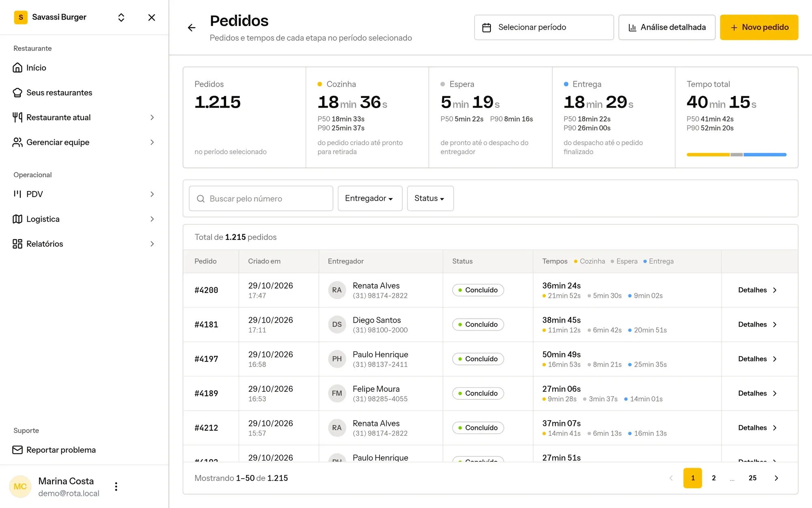812x508 pixels.
Task: Expand the Logistica menu item
Action: (84, 219)
